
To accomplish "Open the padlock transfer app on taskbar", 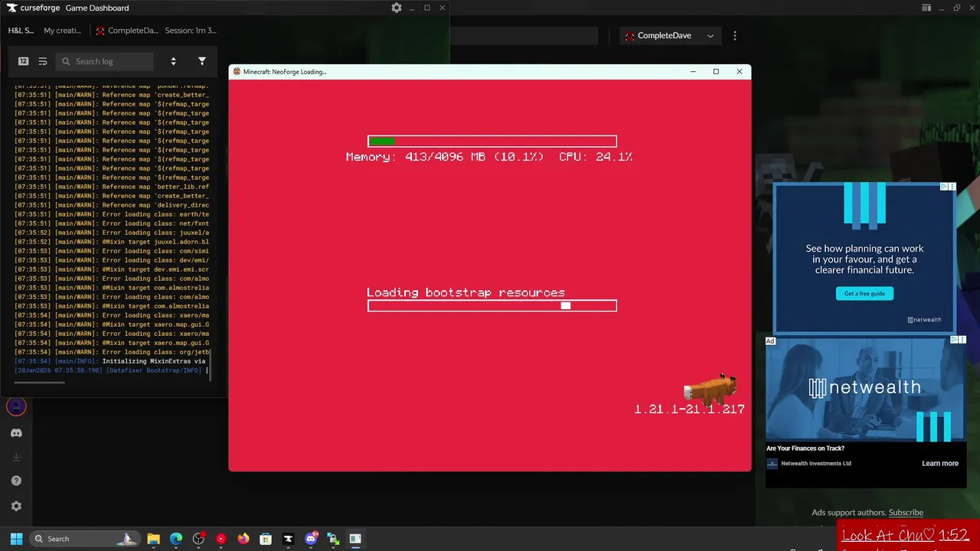I will point(333,539).
